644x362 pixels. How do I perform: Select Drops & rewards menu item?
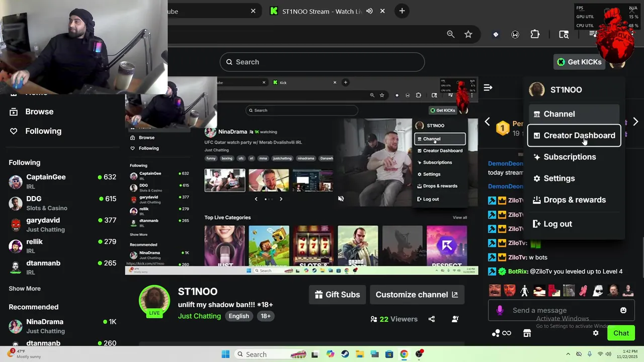tap(574, 200)
